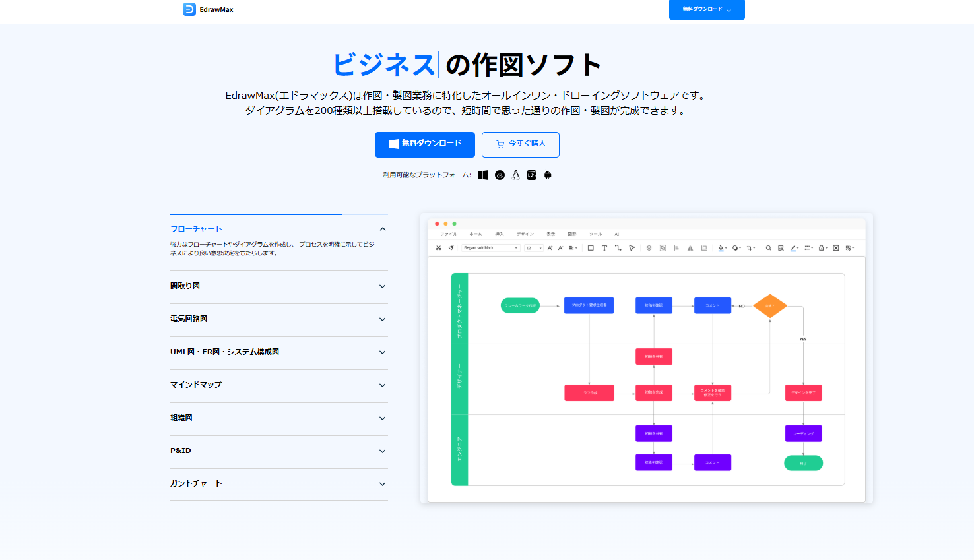Click the red ラフ作成 box
The width and height of the screenshot is (974, 560).
point(590,392)
